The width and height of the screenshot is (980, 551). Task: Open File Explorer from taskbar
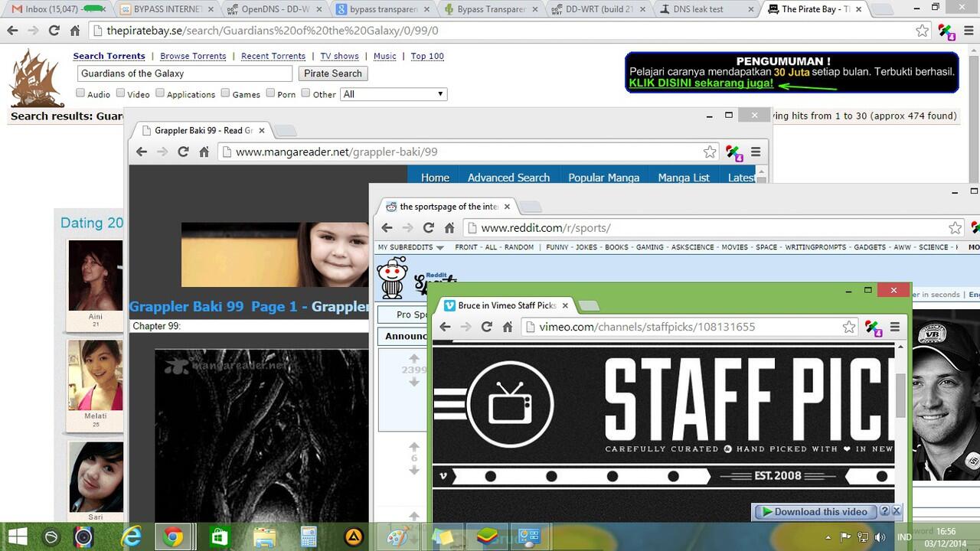[264, 537]
